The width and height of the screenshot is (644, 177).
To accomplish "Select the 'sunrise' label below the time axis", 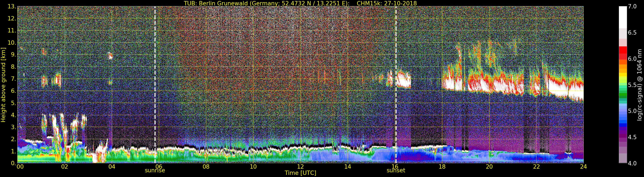I will coord(155,171).
